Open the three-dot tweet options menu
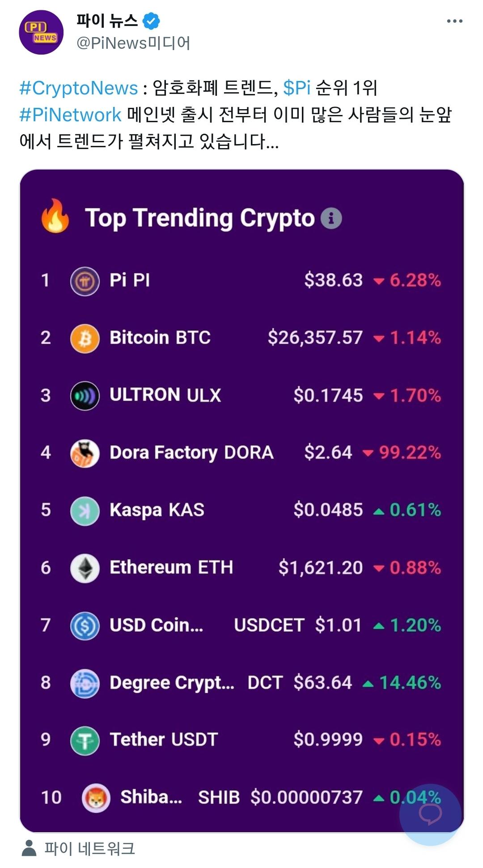Screen dimensions: 483x868 [x=454, y=21]
